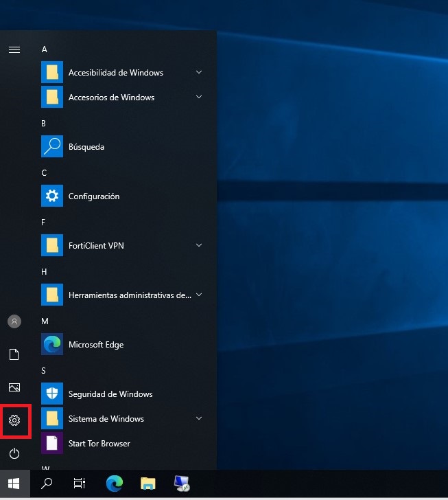Expand Accesibilidad de Windows folder chevron

click(x=199, y=72)
